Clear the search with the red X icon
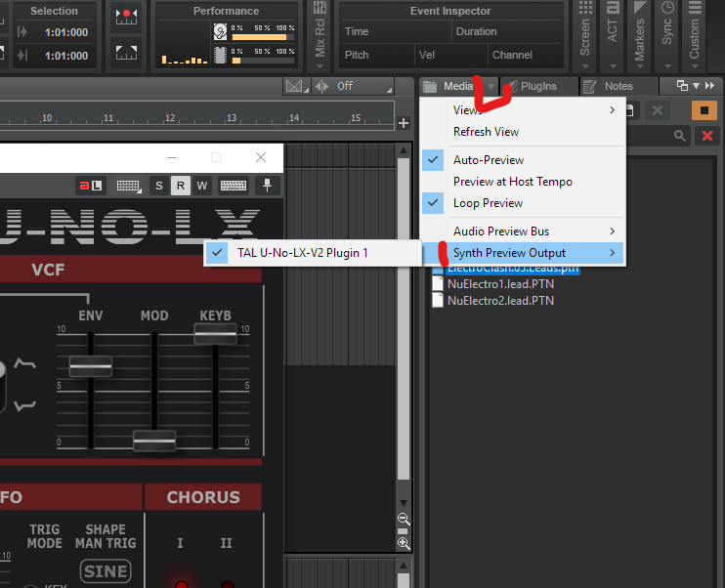 click(x=707, y=136)
